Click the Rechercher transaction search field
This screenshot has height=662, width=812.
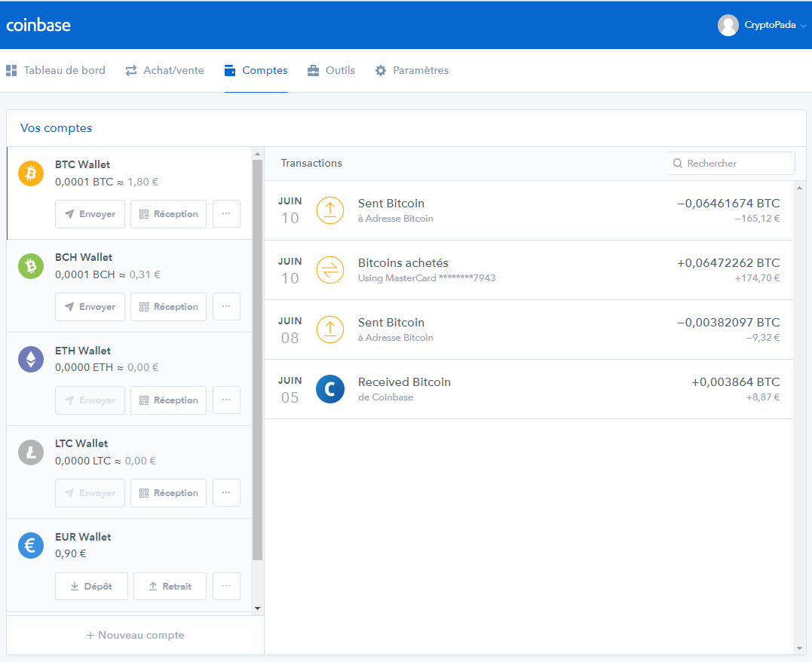pos(731,163)
